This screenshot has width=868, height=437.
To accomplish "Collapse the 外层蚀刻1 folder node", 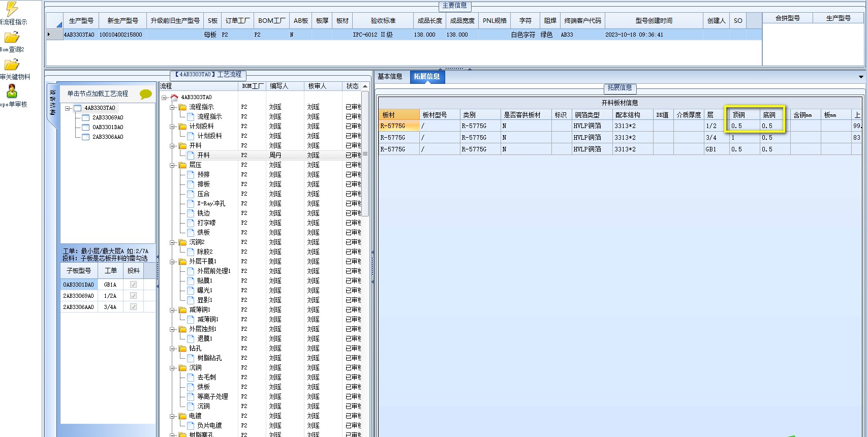I will [172, 329].
